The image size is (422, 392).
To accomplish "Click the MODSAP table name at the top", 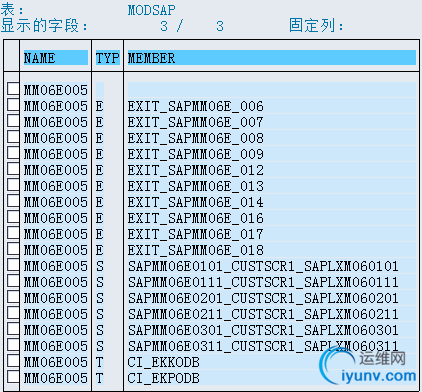I will [x=152, y=10].
